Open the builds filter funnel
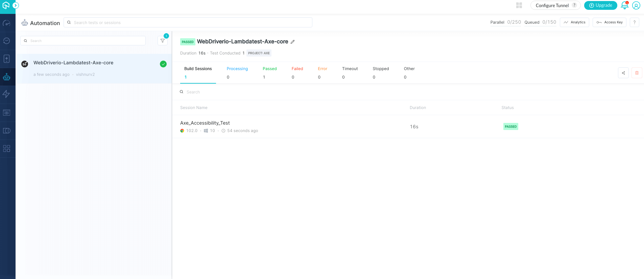The image size is (644, 279). pyautogui.click(x=163, y=41)
